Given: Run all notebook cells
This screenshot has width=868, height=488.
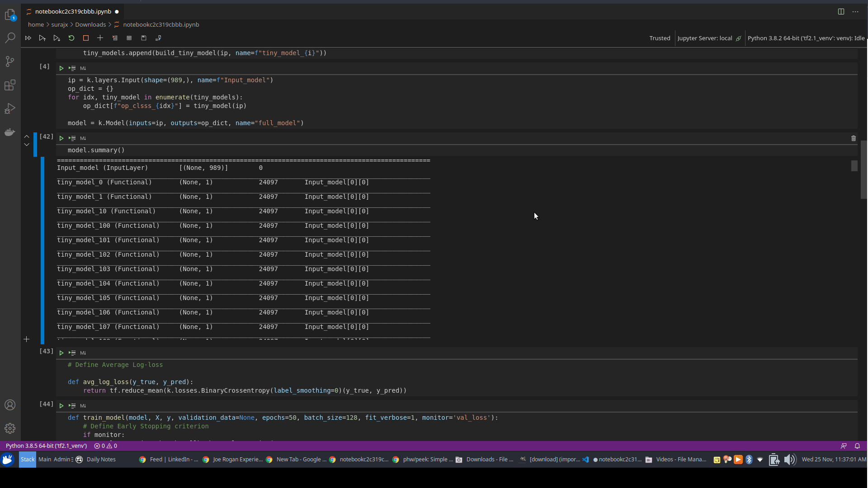Looking at the screenshot, I should click(28, 38).
